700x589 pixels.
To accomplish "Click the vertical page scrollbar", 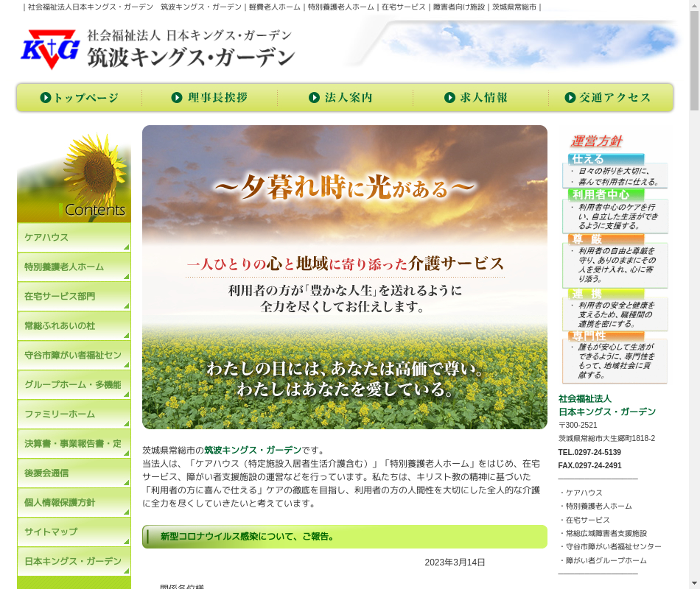I will [x=694, y=294].
